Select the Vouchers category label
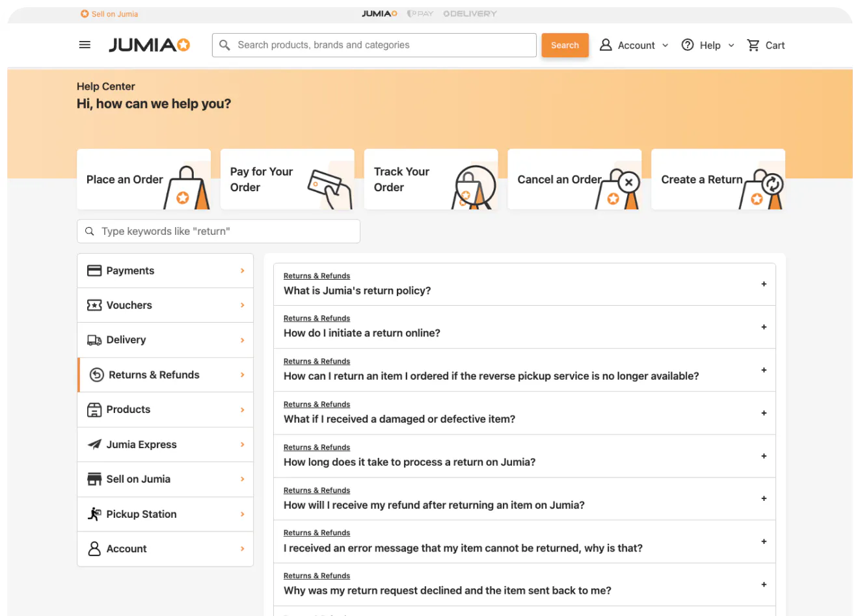 click(x=129, y=305)
